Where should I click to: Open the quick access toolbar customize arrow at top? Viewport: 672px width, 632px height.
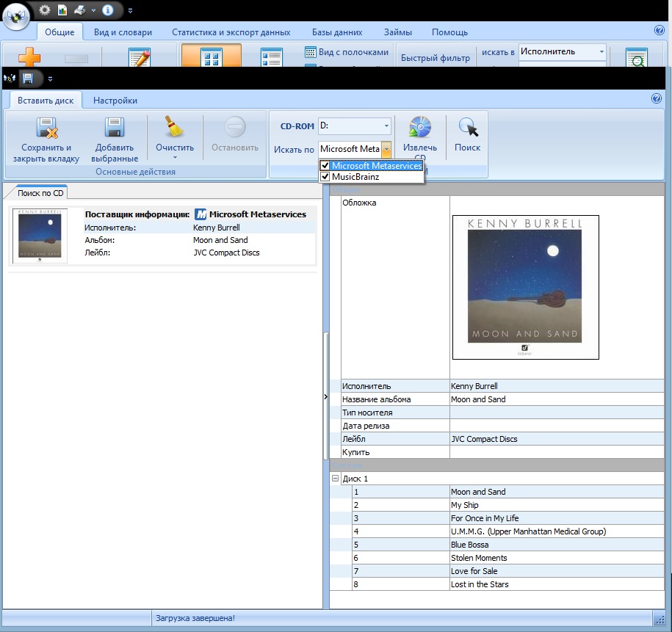click(x=130, y=11)
